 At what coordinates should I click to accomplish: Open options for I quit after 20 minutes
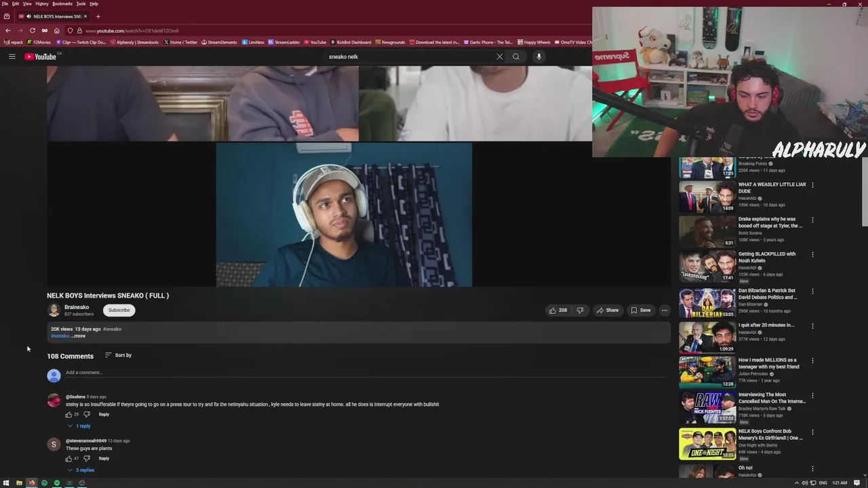pos(812,326)
